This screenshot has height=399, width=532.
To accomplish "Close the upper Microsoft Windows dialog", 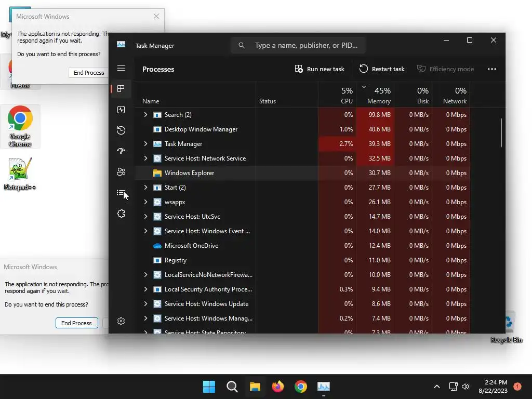I will tap(156, 16).
